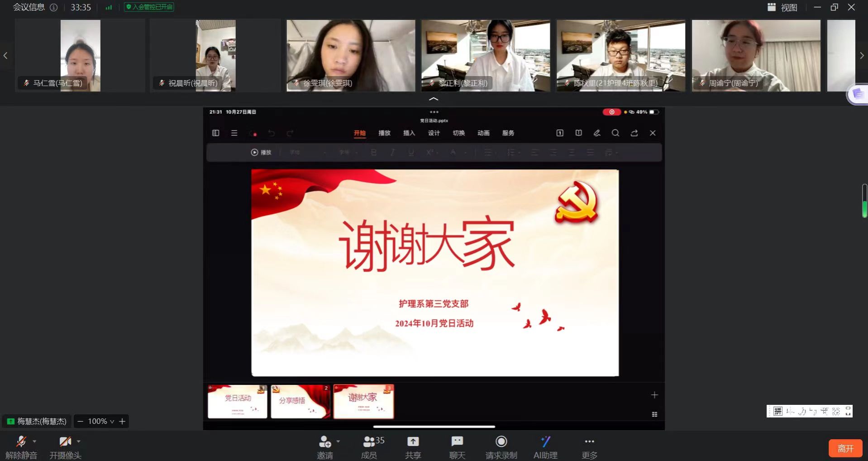Open the AI助理 assistant

[x=545, y=442]
